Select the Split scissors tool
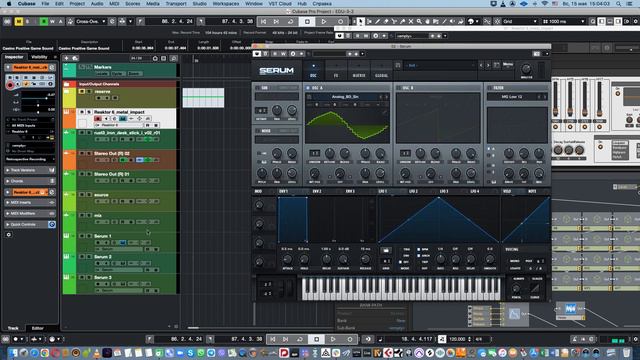 pos(394,21)
